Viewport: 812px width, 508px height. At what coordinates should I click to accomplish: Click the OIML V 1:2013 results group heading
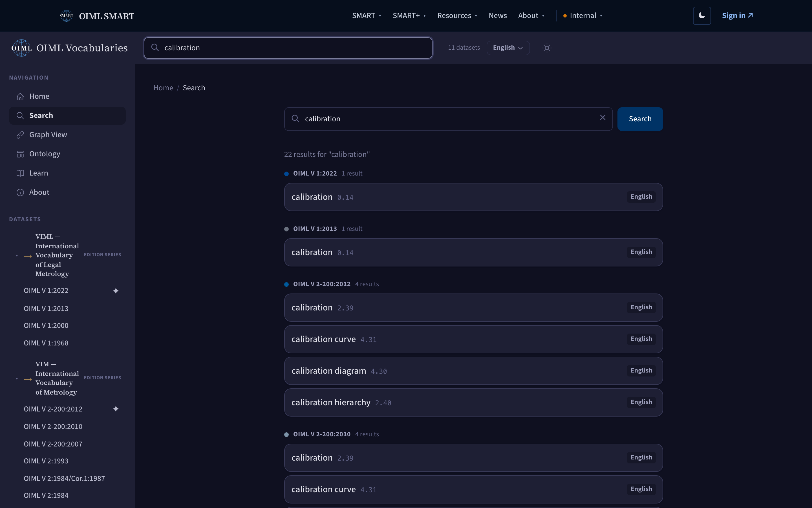[x=315, y=229]
